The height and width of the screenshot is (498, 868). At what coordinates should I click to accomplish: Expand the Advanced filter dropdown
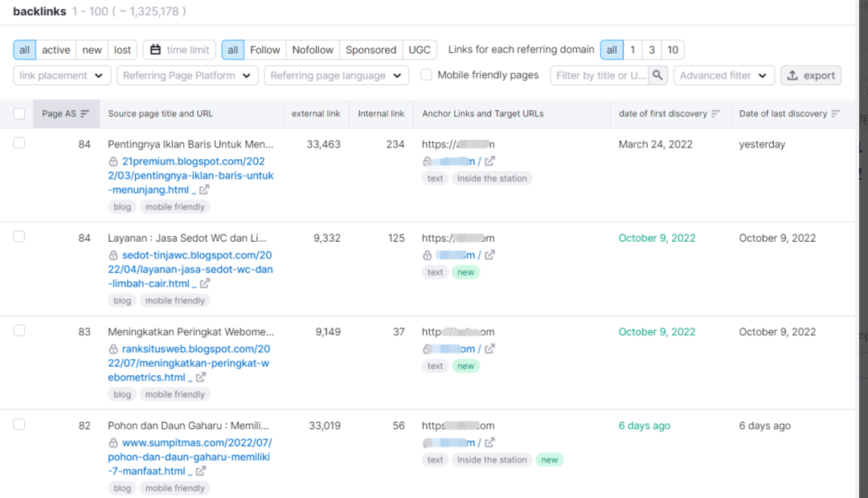pos(723,76)
